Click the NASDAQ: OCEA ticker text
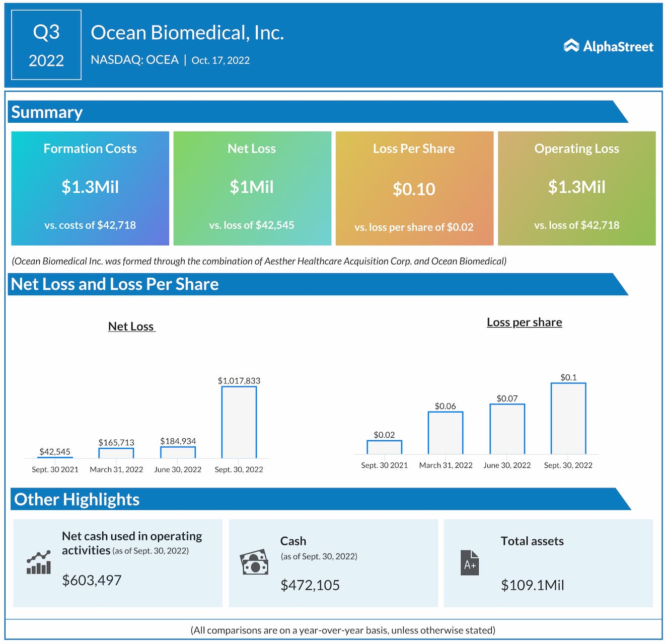 pos(134,60)
